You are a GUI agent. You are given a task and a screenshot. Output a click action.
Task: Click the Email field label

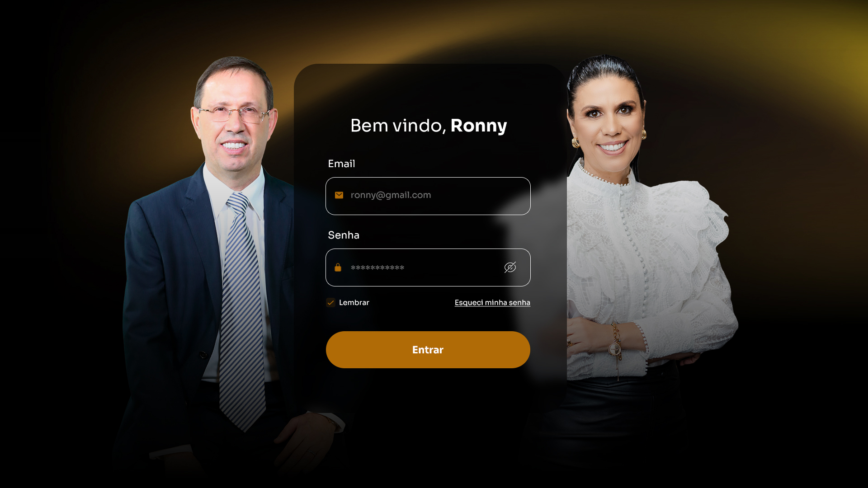tap(341, 164)
